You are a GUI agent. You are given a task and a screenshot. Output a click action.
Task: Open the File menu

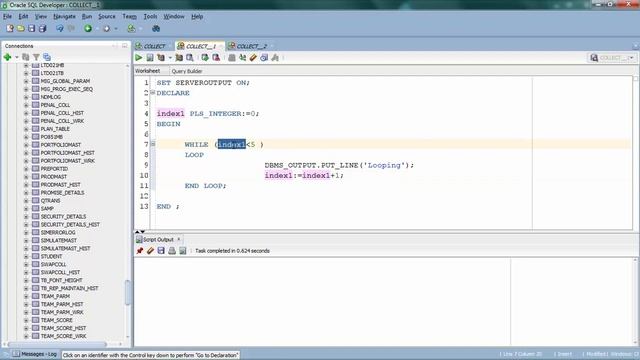pos(7,16)
